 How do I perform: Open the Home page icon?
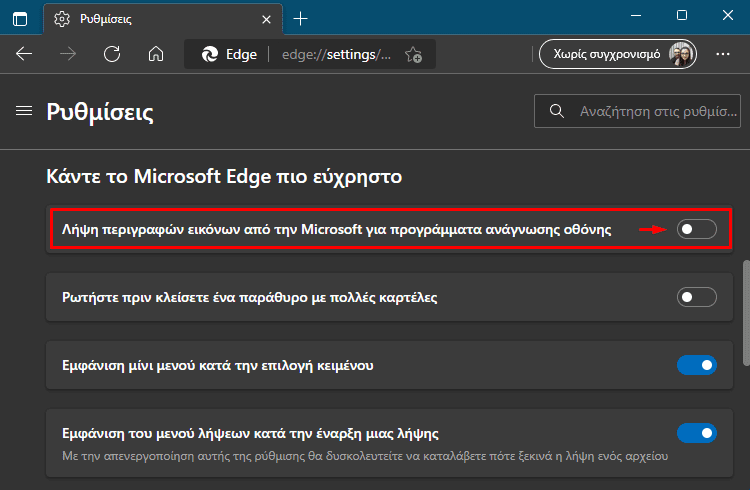156,54
